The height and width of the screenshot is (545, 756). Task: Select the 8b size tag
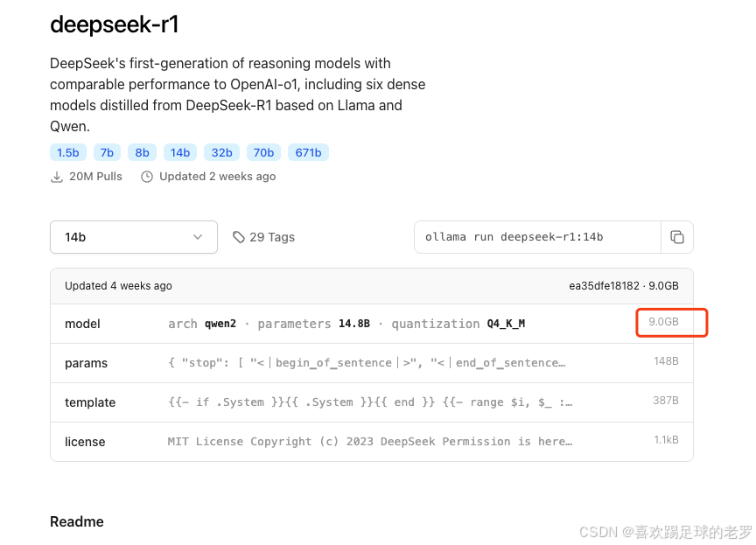click(x=143, y=153)
